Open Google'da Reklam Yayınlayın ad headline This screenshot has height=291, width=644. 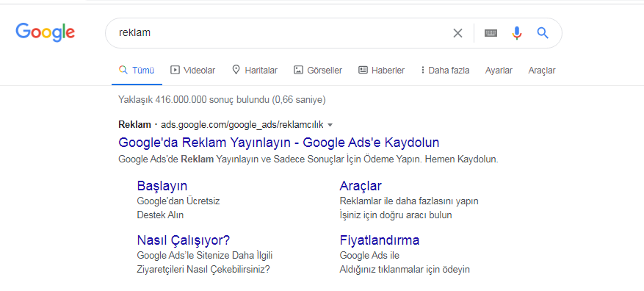(278, 143)
